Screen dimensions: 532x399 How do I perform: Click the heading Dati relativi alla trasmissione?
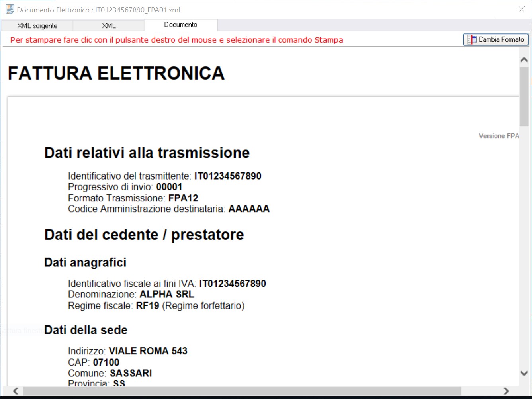pos(147,153)
